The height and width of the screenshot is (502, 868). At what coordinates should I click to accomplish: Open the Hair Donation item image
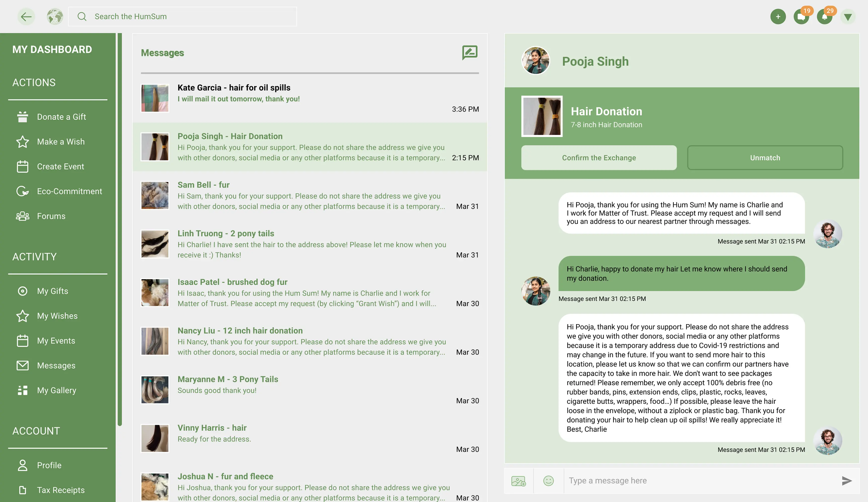tap(542, 116)
